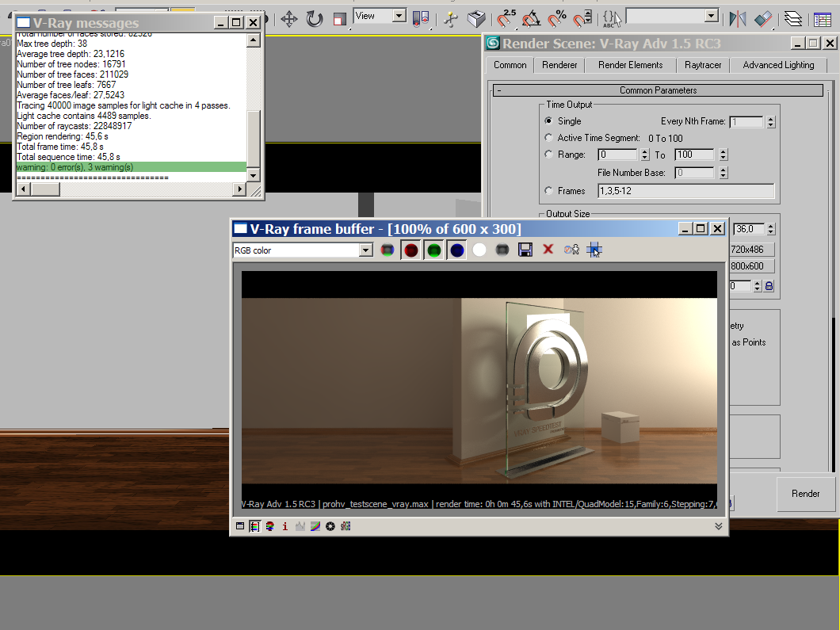Select the Single time output radio button

(x=548, y=120)
